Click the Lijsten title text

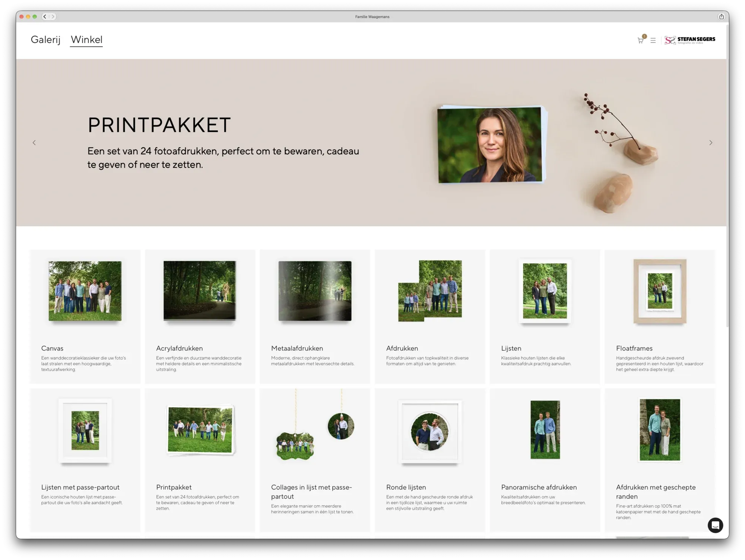[x=511, y=348]
